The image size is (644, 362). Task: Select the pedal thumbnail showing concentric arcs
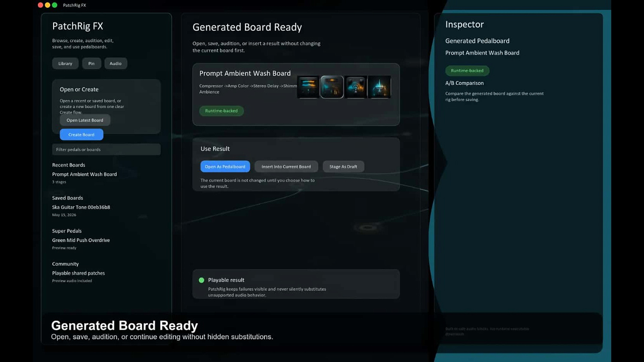tap(355, 87)
